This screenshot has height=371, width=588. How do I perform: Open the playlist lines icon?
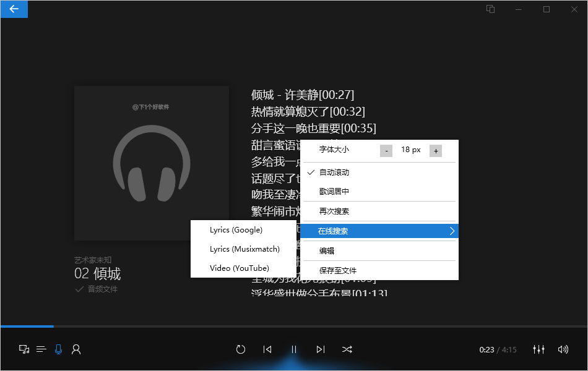pyautogui.click(x=41, y=349)
